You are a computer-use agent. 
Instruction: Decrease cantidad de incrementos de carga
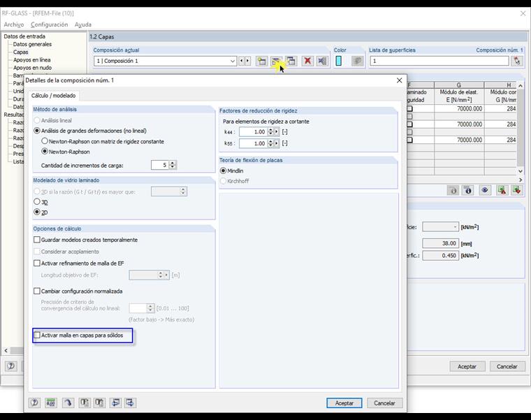pyautogui.click(x=173, y=167)
